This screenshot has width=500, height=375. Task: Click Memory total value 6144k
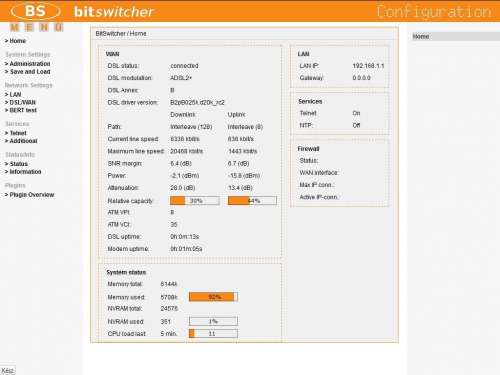pos(169,284)
